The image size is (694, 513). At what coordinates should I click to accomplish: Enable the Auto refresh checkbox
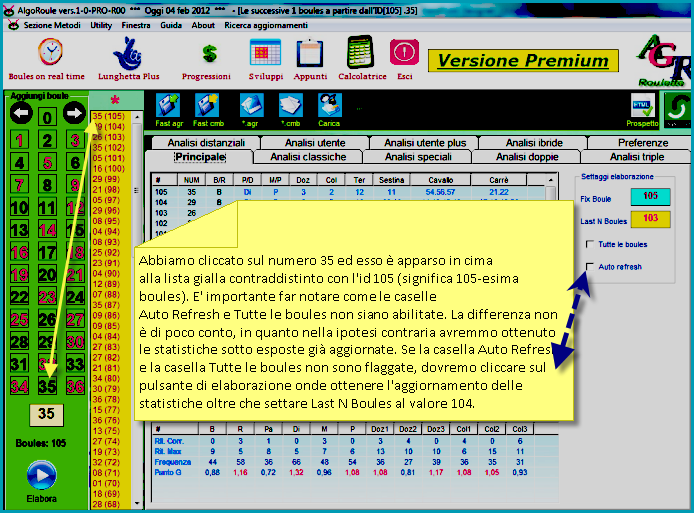590,266
